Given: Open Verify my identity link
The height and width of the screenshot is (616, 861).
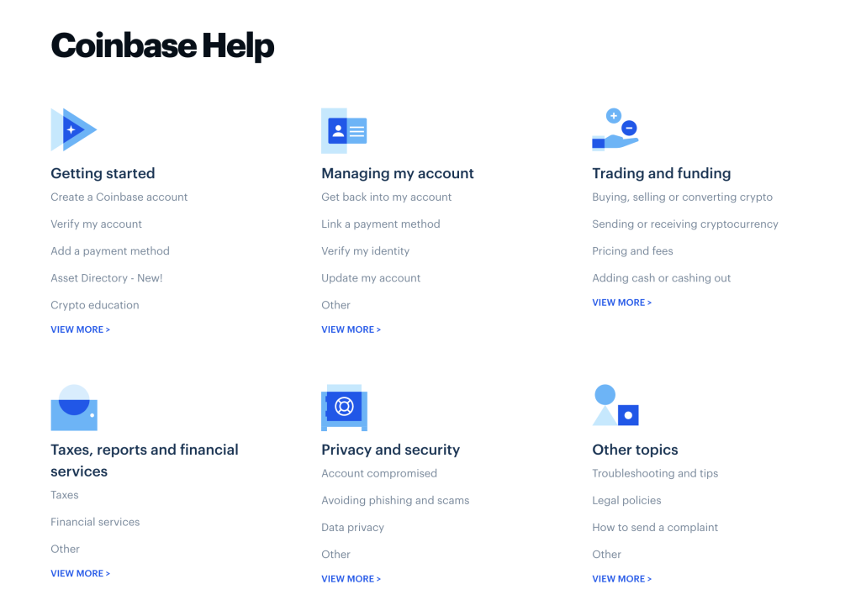Looking at the screenshot, I should (365, 251).
